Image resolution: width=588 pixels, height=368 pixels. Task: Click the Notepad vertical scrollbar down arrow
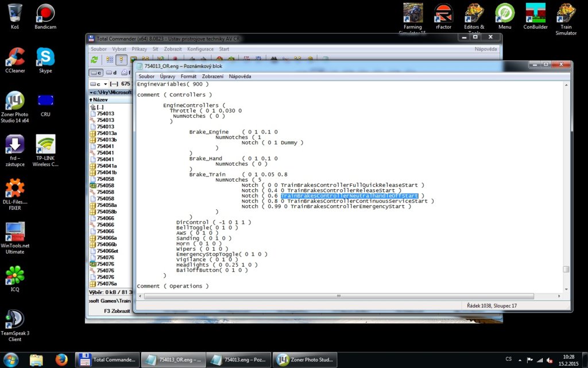point(566,289)
